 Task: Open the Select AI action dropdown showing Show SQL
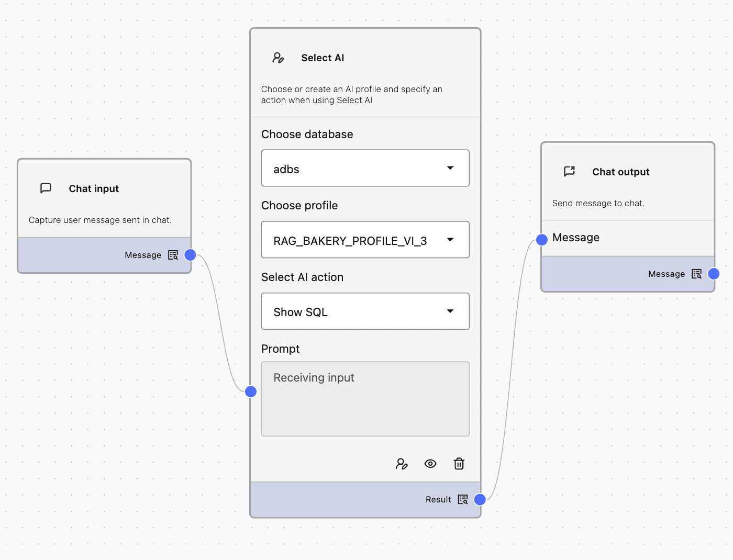365,311
